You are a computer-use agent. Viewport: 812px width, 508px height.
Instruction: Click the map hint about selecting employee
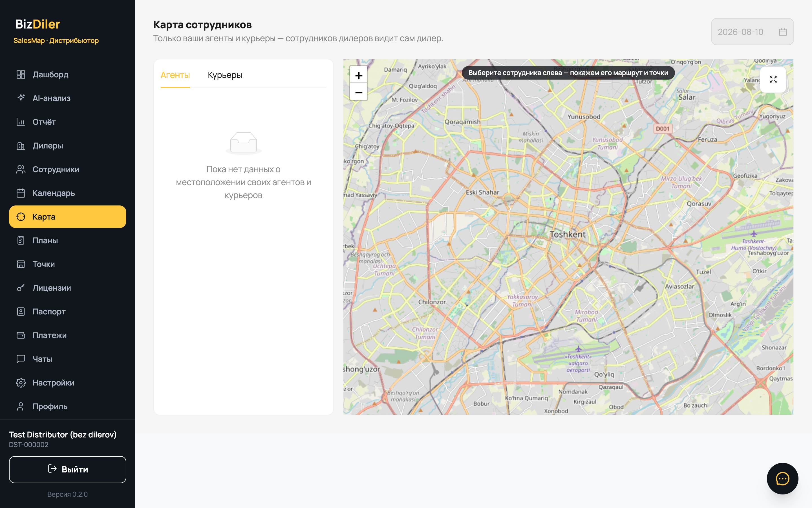[568, 73]
